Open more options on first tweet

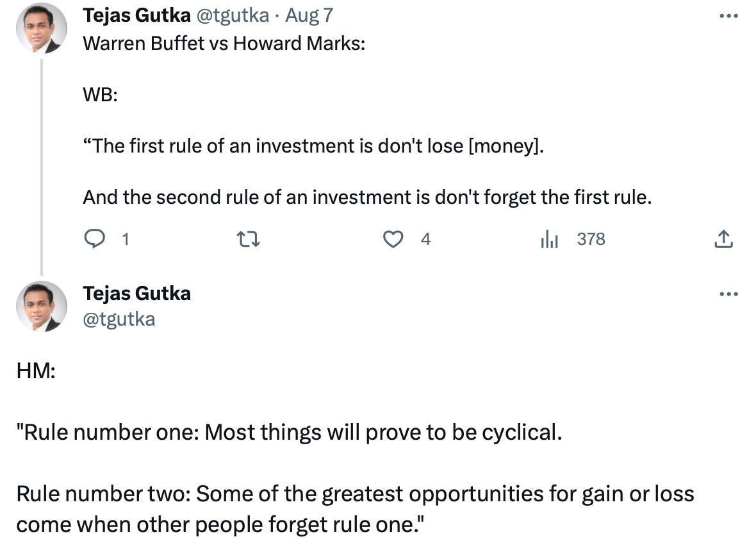click(x=728, y=17)
